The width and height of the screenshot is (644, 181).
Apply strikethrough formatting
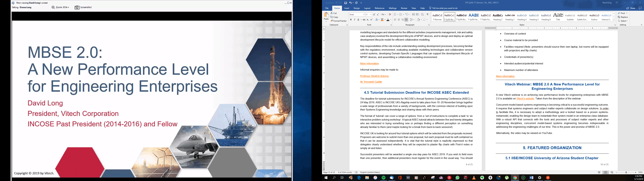364,20
